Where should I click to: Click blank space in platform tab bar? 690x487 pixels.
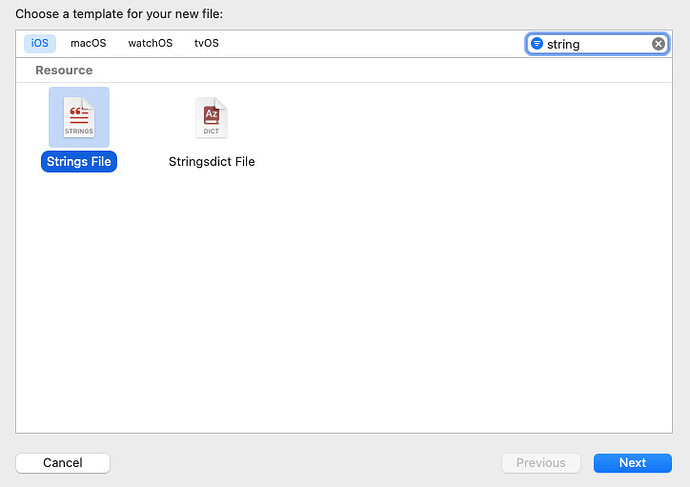(370, 44)
